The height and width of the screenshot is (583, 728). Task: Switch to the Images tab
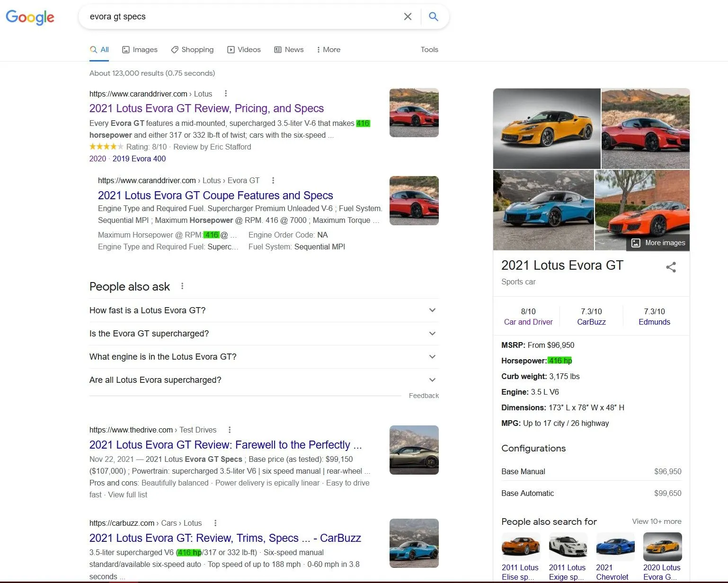(x=140, y=50)
